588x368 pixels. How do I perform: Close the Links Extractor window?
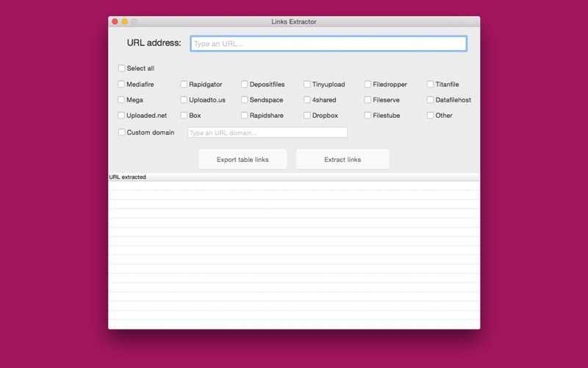click(115, 22)
